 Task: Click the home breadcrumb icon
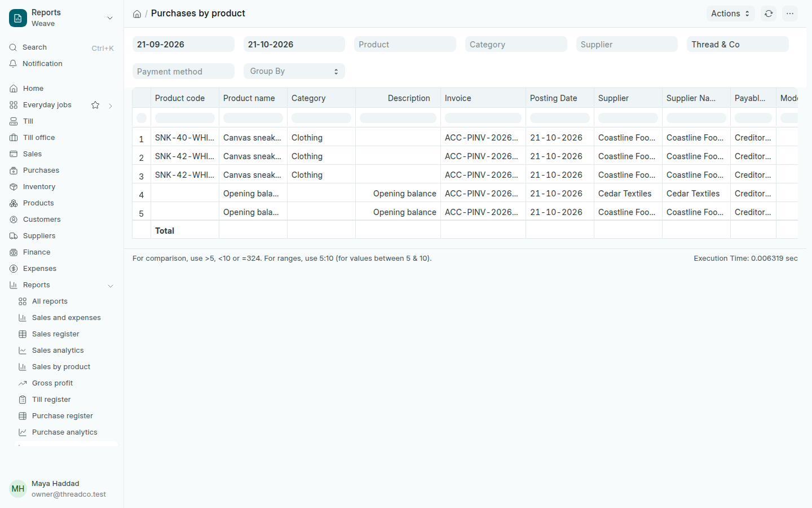tap(137, 14)
